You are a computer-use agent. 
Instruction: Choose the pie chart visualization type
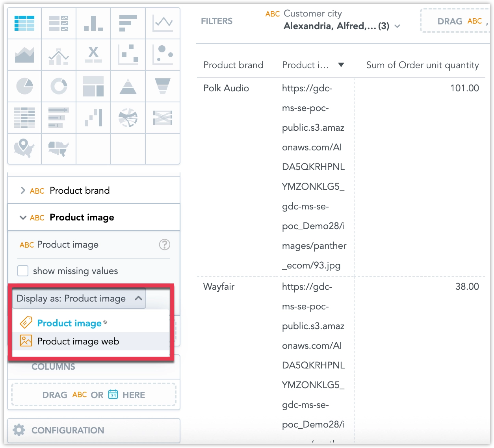click(24, 86)
